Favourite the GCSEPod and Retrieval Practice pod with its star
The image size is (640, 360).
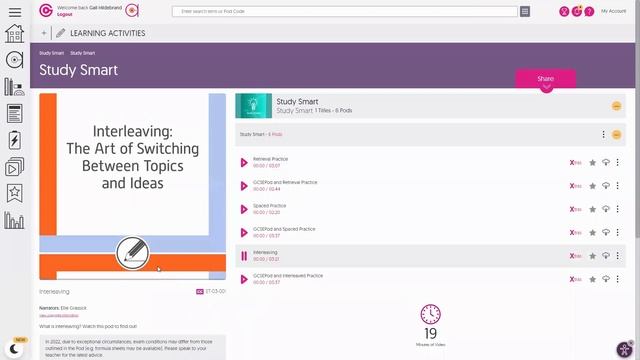(592, 186)
